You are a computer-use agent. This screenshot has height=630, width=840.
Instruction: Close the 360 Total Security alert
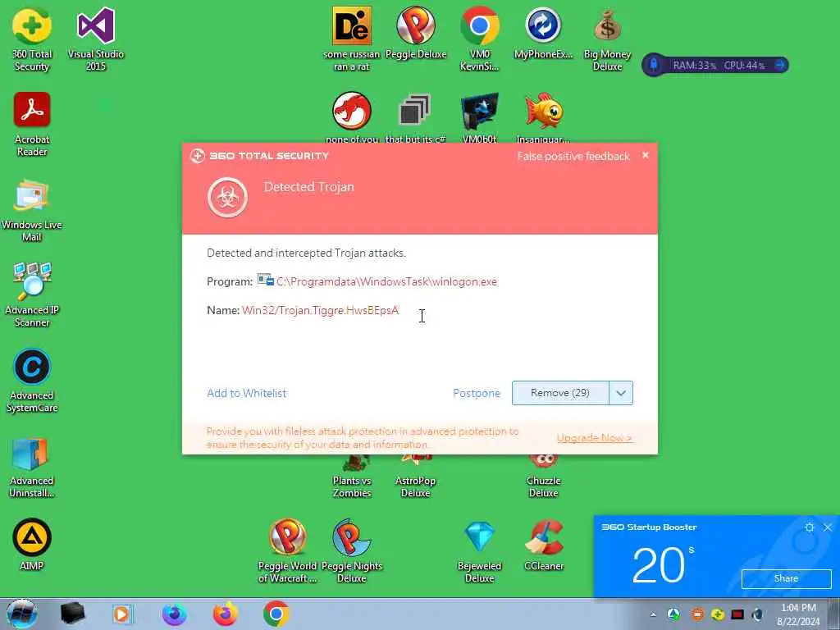pos(646,155)
